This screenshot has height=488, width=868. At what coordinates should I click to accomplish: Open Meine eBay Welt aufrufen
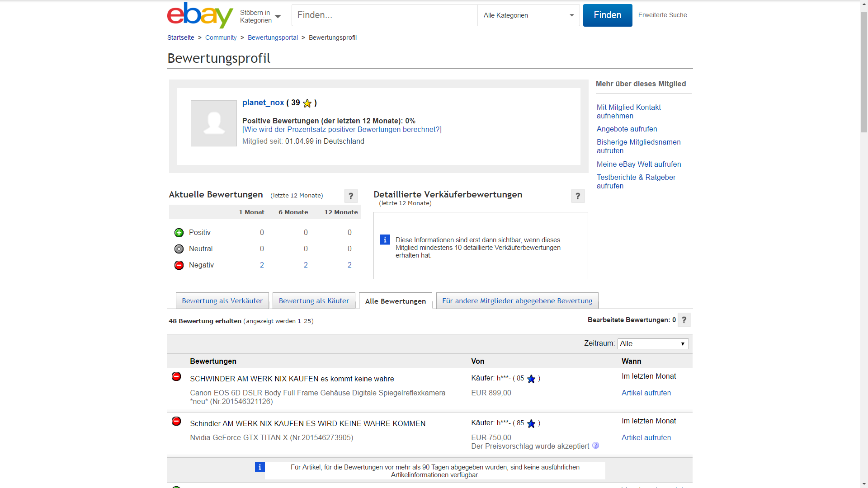[639, 164]
